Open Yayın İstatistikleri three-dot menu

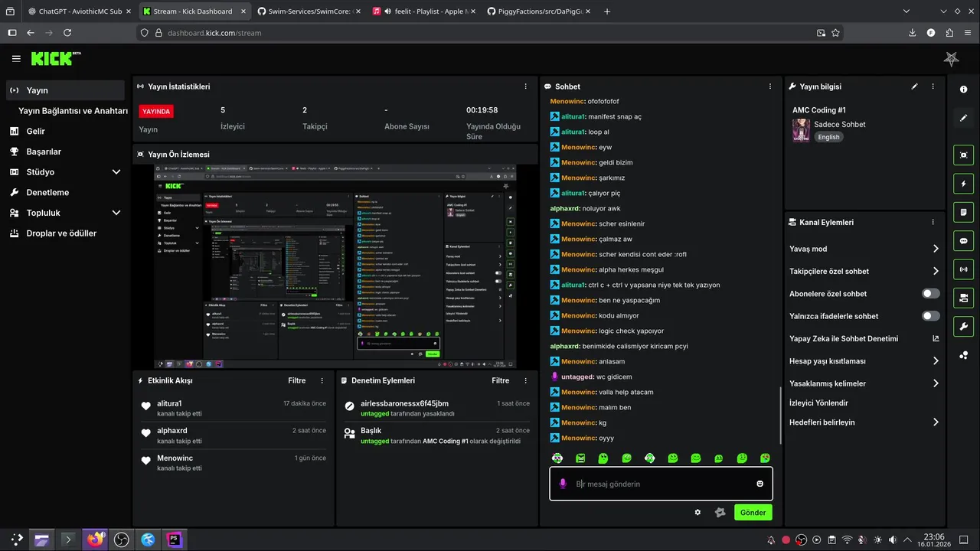[x=525, y=86]
